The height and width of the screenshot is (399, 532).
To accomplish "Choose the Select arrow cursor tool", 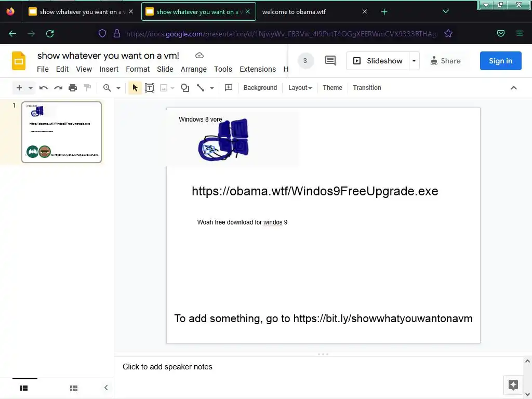I will point(135,88).
